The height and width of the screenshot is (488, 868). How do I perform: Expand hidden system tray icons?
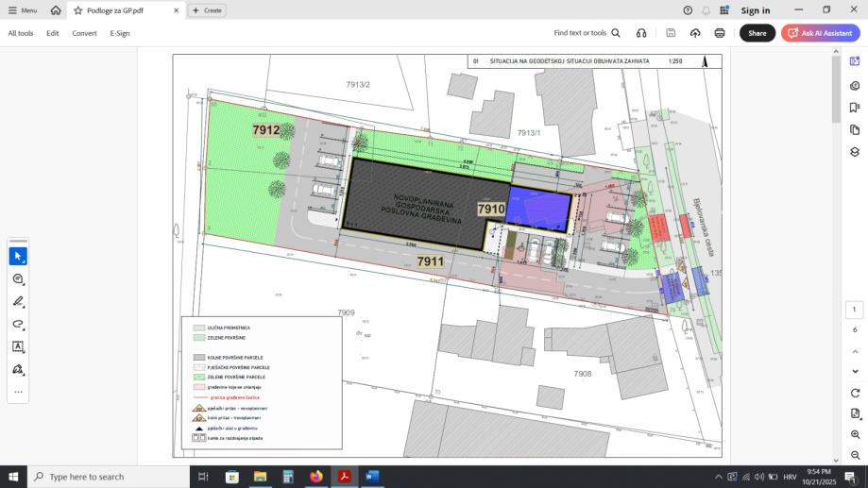point(718,477)
